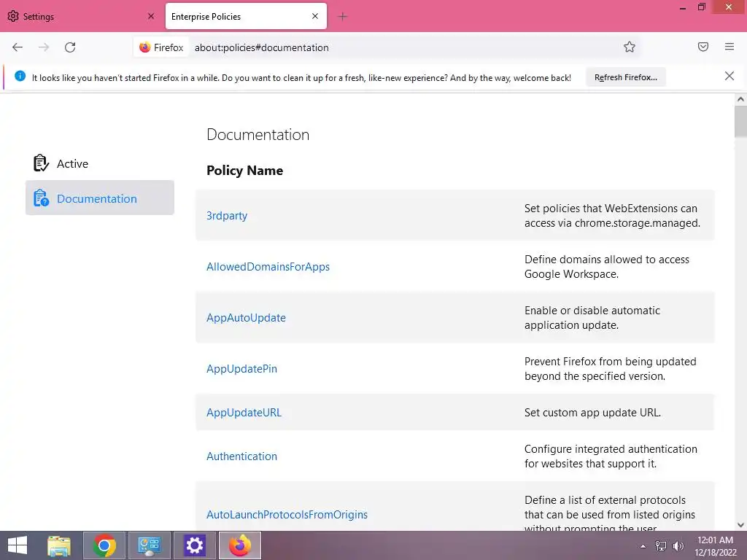Click the Documentation page heading

[258, 135]
